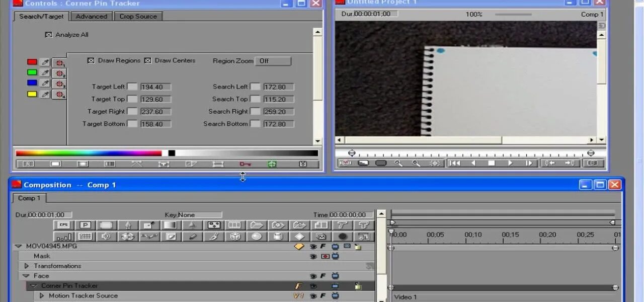Click the green crosshair icon in the Controls toolbar
This screenshot has width=644, height=302.
(x=272, y=164)
